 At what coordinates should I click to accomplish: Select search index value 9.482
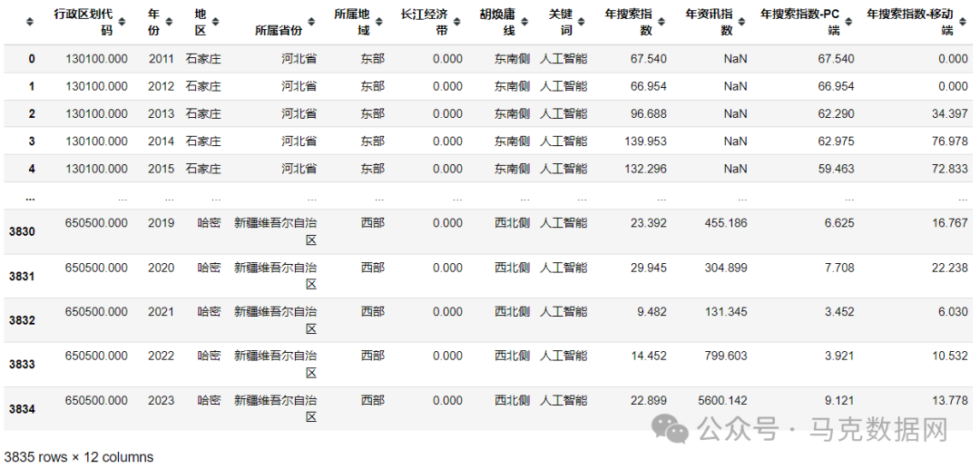click(652, 312)
